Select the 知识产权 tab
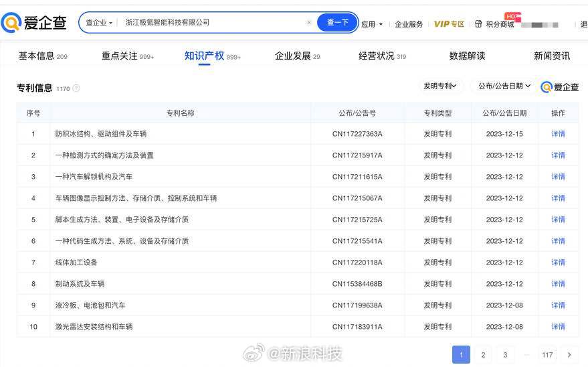 pyautogui.click(x=212, y=56)
